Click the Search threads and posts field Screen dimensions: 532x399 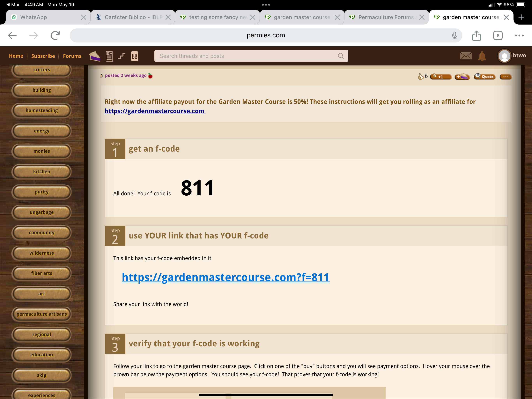(248, 56)
